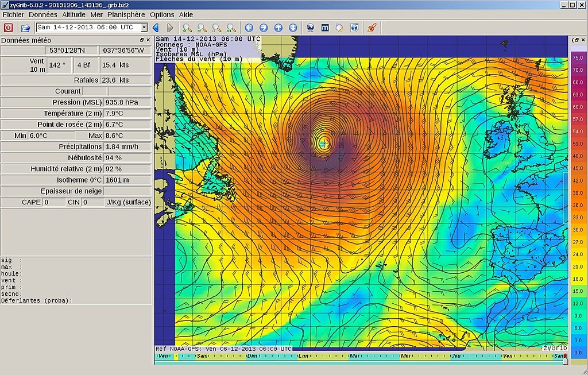588x375 pixels.
Task: Zoom to selected area icon
Action: click(x=216, y=28)
